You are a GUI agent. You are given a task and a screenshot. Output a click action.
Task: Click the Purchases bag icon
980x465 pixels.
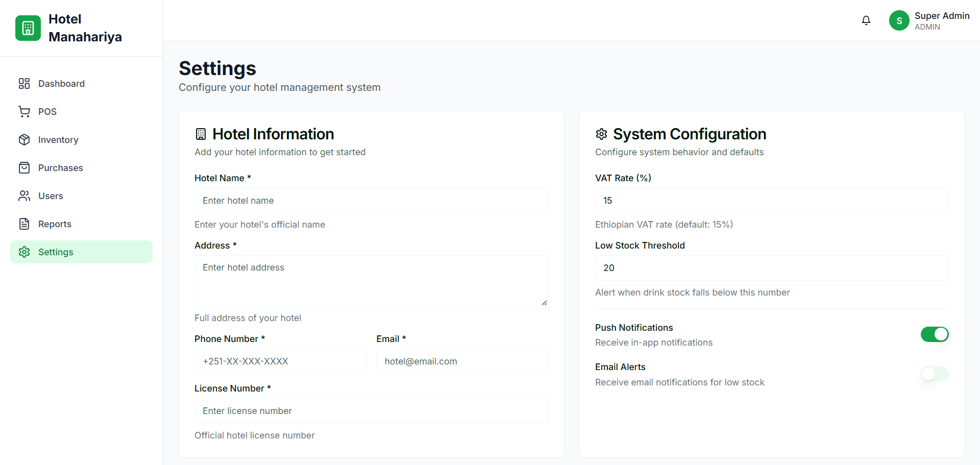click(24, 168)
